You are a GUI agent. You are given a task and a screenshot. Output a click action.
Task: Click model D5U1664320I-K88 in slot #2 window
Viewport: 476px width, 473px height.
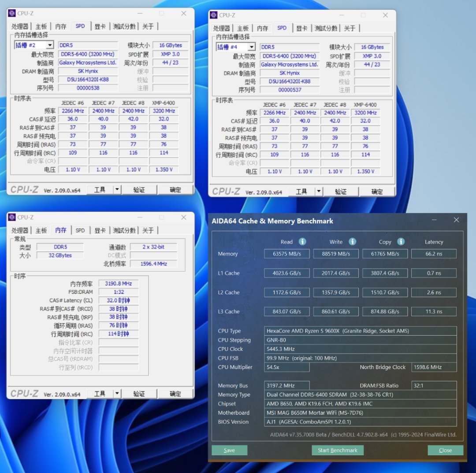click(88, 79)
